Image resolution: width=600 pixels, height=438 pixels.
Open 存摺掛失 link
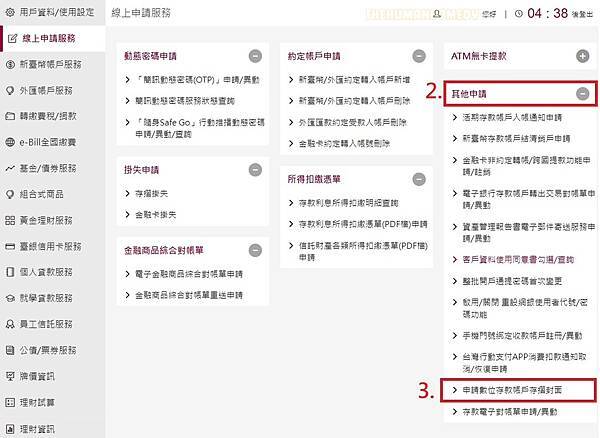coord(152,194)
